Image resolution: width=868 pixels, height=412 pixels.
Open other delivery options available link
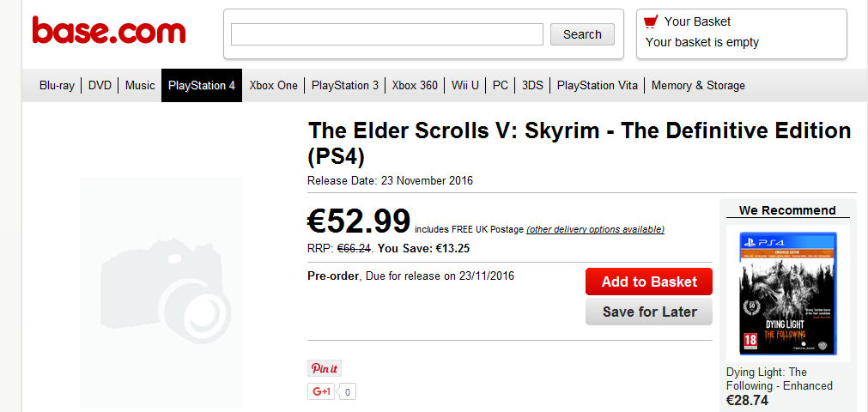point(595,229)
